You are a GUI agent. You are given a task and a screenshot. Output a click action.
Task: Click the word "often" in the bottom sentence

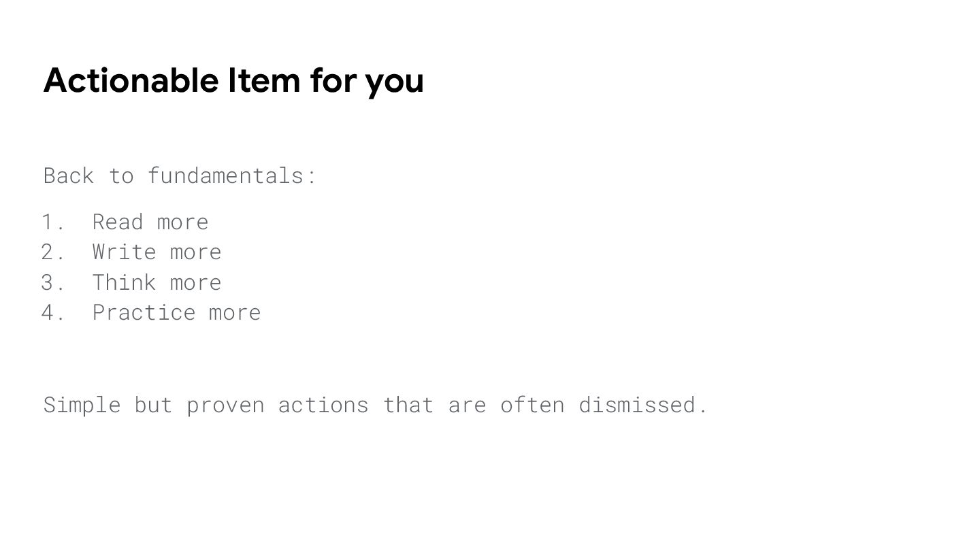pyautogui.click(x=532, y=405)
